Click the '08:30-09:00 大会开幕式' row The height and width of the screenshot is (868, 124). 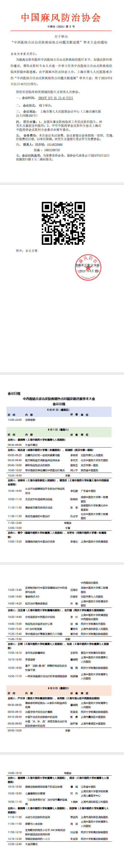pos(59,445)
